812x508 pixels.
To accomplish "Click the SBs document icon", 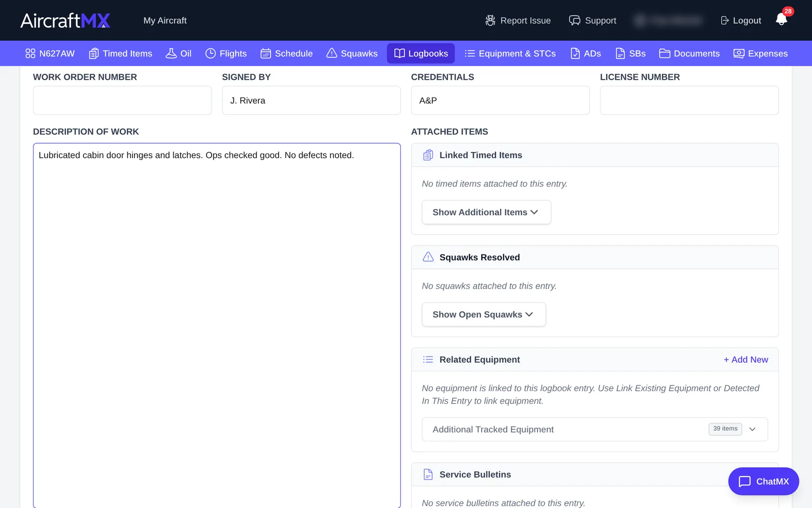I will click(x=620, y=53).
